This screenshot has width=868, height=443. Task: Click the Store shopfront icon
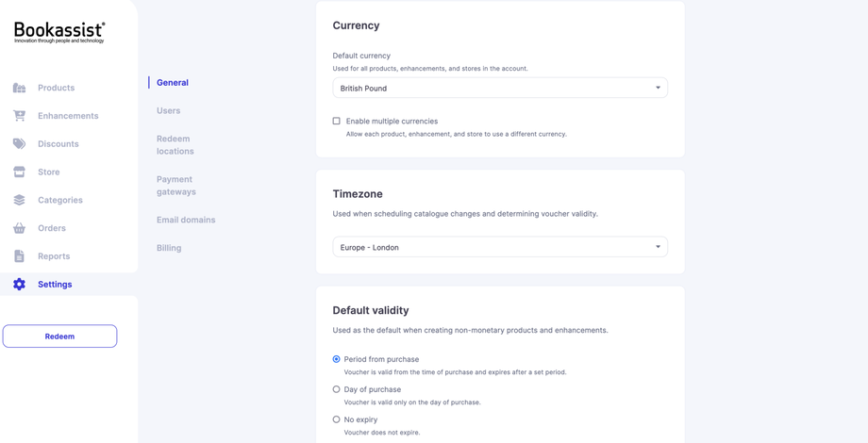pyautogui.click(x=19, y=172)
